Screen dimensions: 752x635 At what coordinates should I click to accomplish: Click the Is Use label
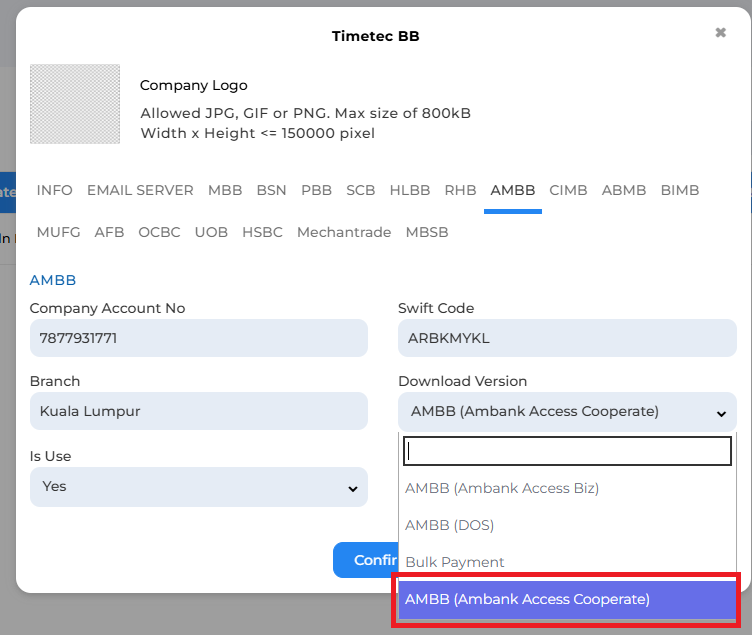click(x=50, y=456)
